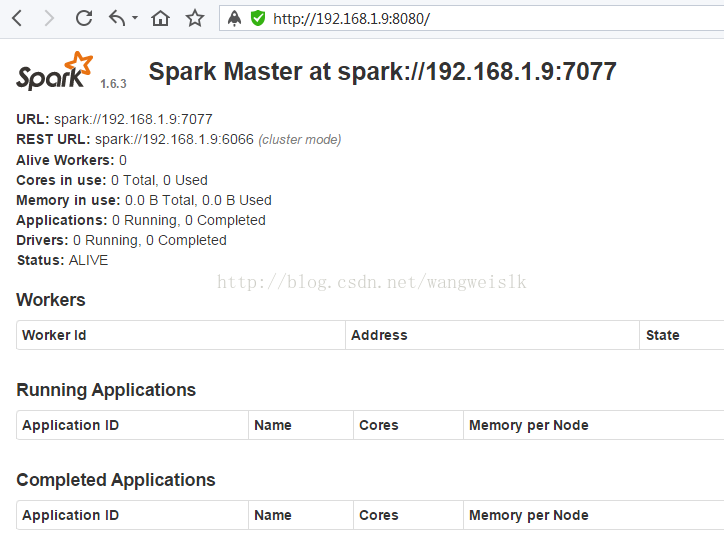Click the Running Applications section heading
This screenshot has width=724, height=543.
(x=106, y=390)
